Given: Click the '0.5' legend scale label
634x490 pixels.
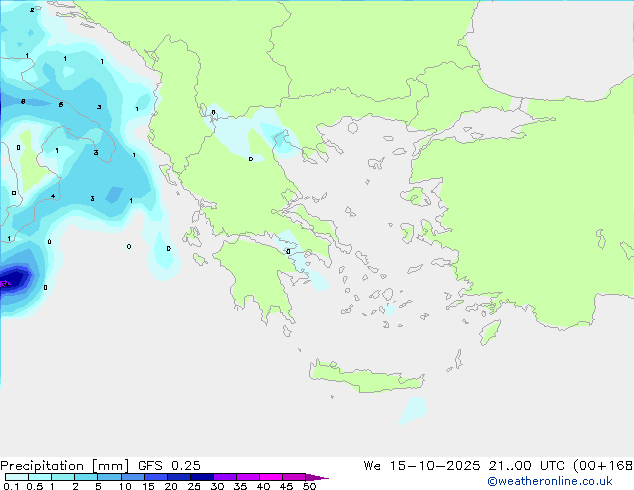Looking at the screenshot, I should (34, 486).
